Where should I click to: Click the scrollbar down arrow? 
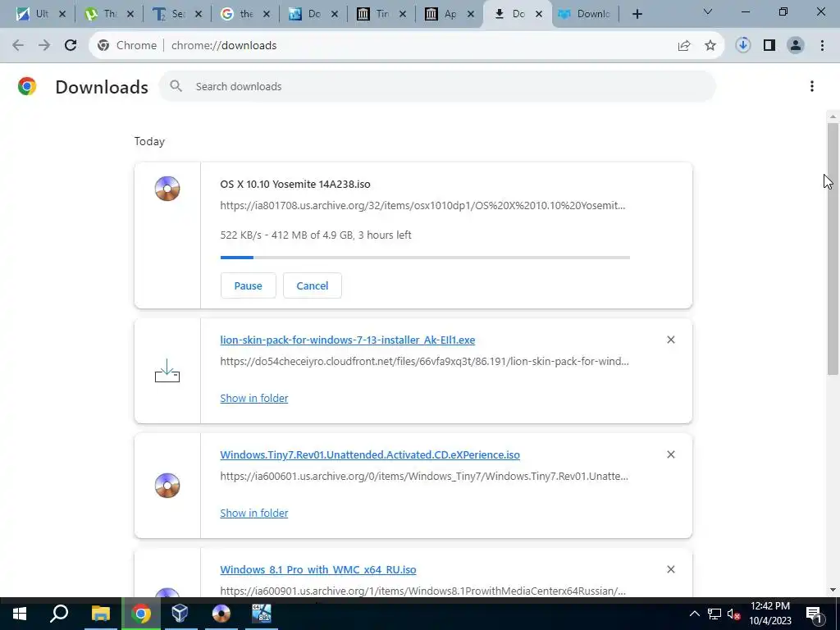click(x=833, y=590)
